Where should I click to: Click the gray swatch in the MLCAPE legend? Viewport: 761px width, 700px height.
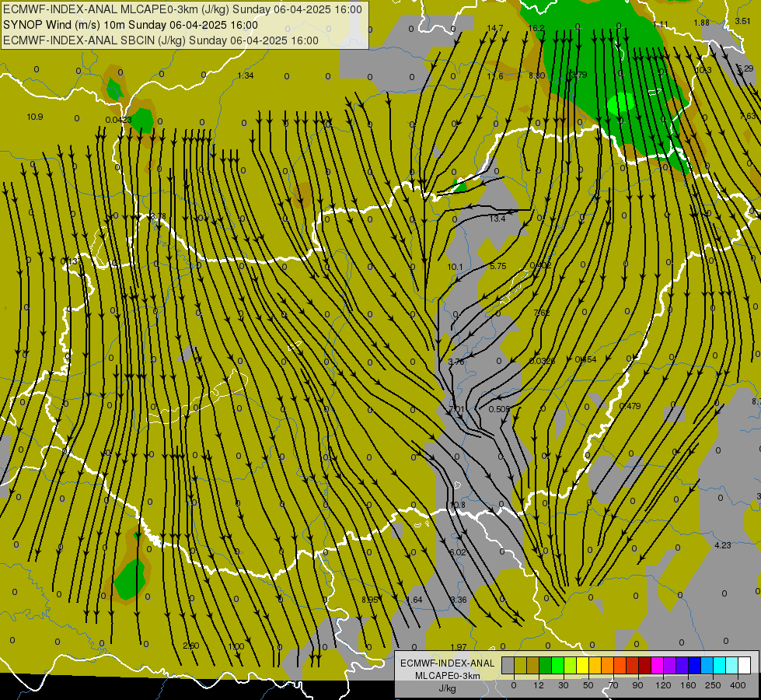click(x=508, y=665)
